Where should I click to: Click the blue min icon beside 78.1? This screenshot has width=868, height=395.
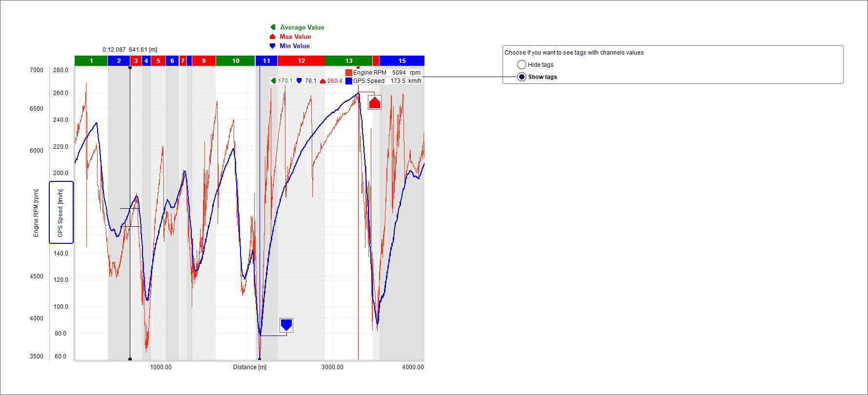[299, 81]
